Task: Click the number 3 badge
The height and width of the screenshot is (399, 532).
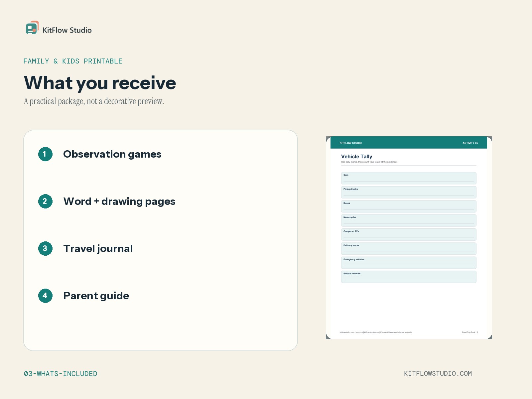Action: 45,248
